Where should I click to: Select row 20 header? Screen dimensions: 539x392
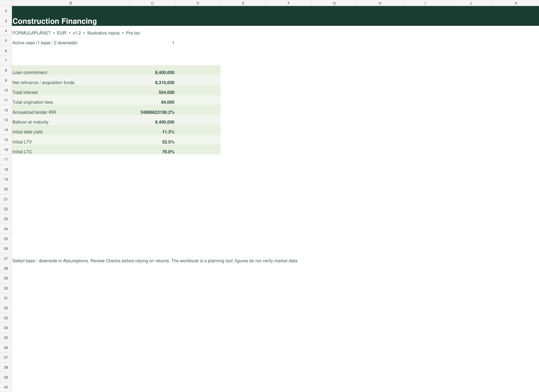(x=6, y=189)
